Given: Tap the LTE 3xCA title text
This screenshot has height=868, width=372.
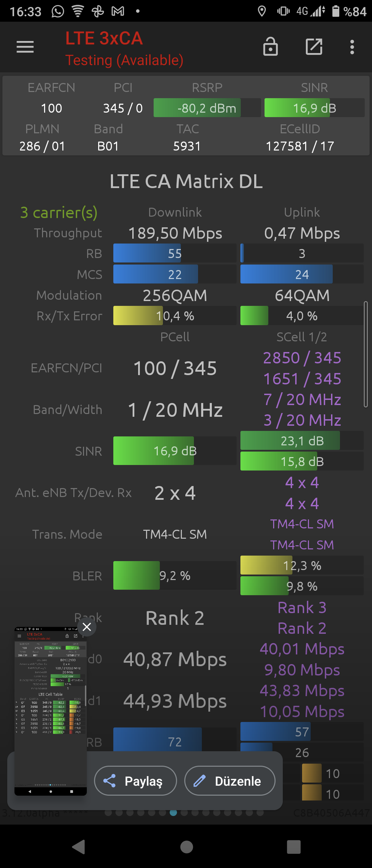Looking at the screenshot, I should (x=104, y=38).
